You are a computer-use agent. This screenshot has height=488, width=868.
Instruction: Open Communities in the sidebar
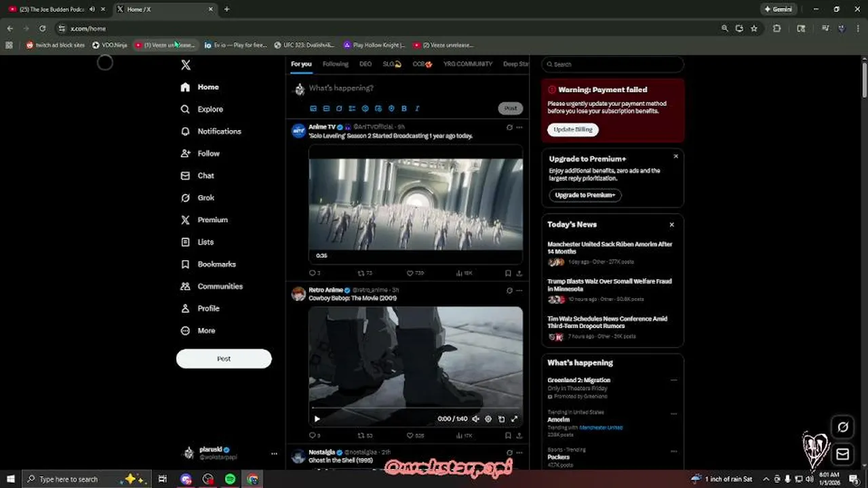pos(212,287)
